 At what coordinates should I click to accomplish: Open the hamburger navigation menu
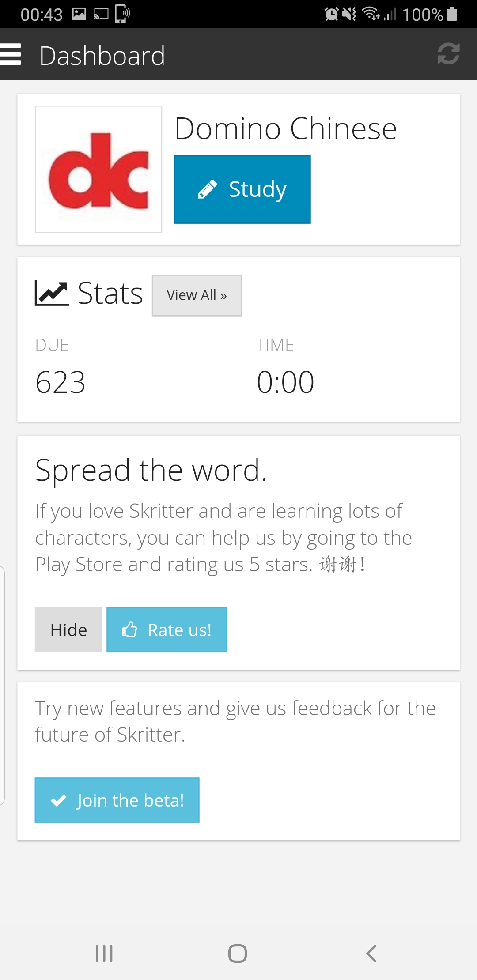11,54
